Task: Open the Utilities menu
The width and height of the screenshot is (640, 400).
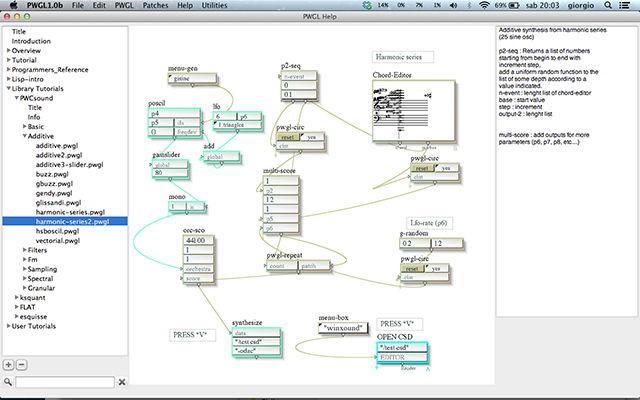Action: (214, 5)
